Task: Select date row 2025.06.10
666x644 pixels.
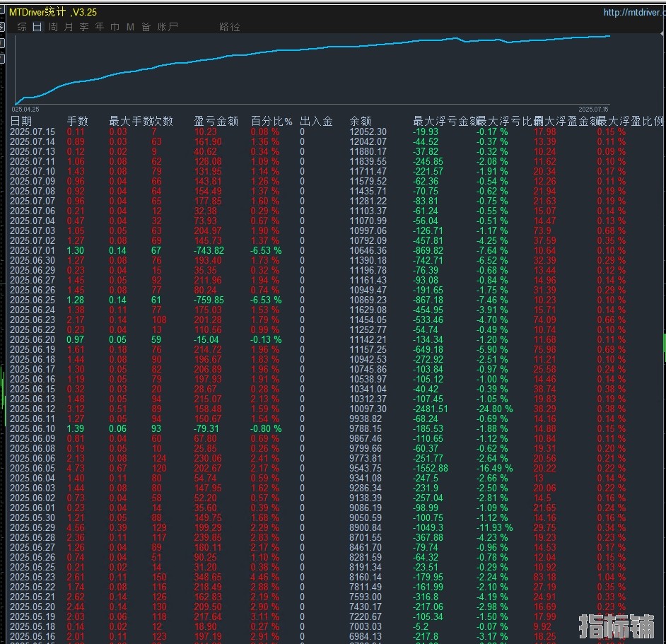Action: (33, 429)
